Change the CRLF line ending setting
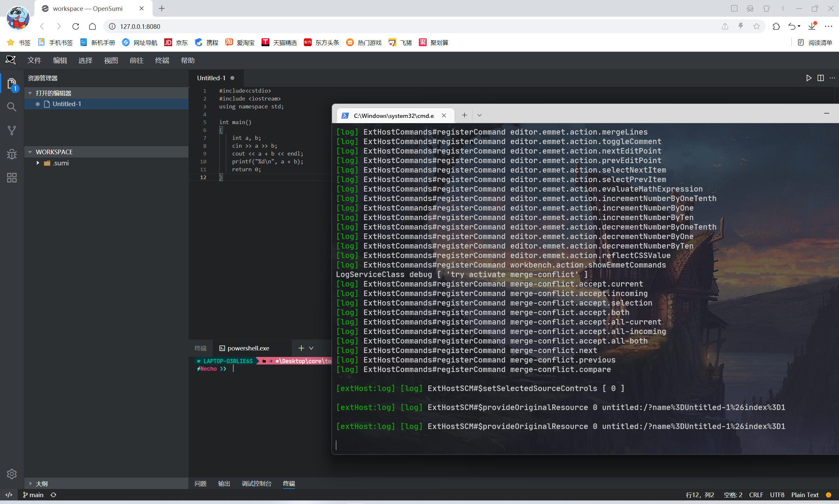 click(756, 495)
